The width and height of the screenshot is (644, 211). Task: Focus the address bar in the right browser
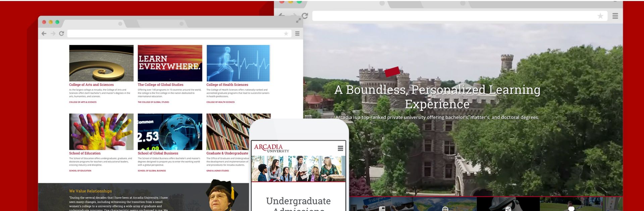pyautogui.click(x=460, y=16)
